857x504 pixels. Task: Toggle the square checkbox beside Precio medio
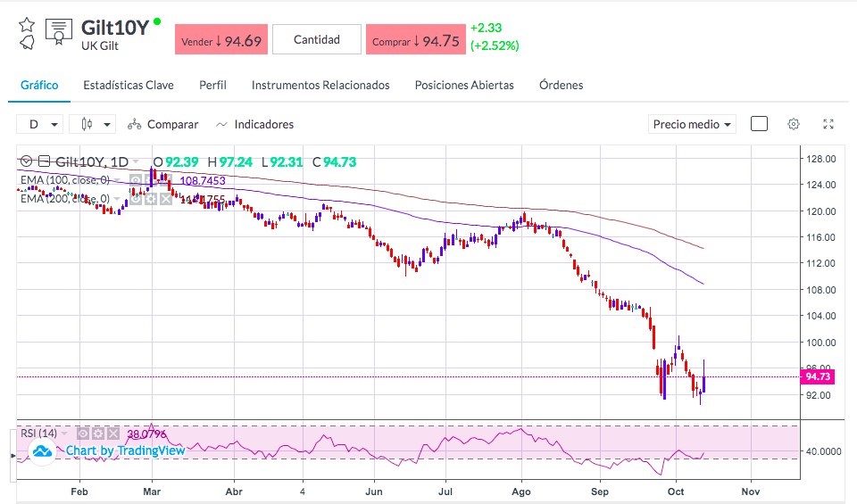(x=759, y=124)
